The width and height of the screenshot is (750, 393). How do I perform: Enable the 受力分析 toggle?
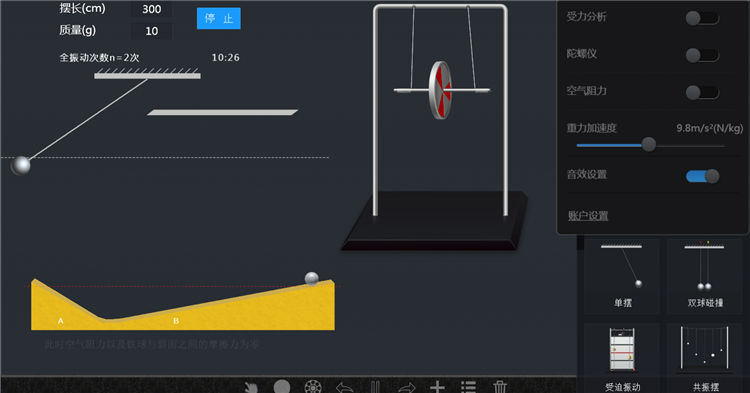tap(702, 18)
